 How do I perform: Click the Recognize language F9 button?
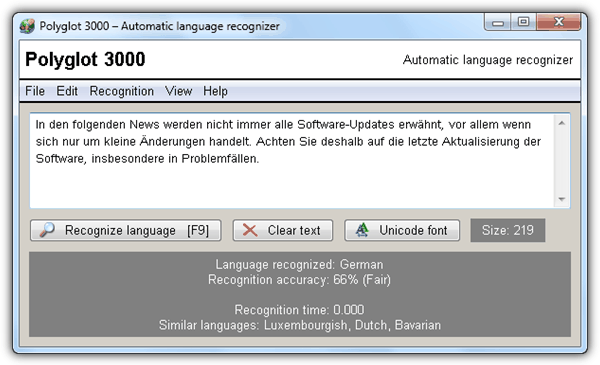click(x=126, y=230)
